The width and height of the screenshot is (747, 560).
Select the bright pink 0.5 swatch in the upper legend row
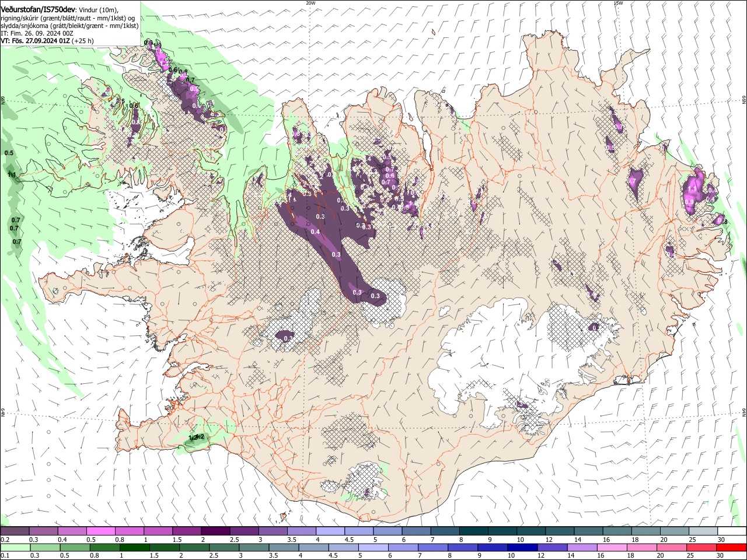[x=101, y=531]
